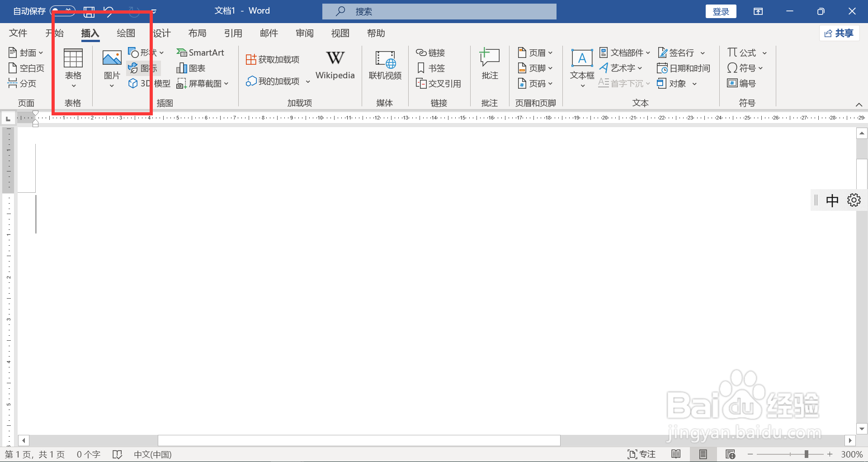This screenshot has height=462, width=868.
Task: Click 中文(中国) language indicator
Action: point(153,454)
